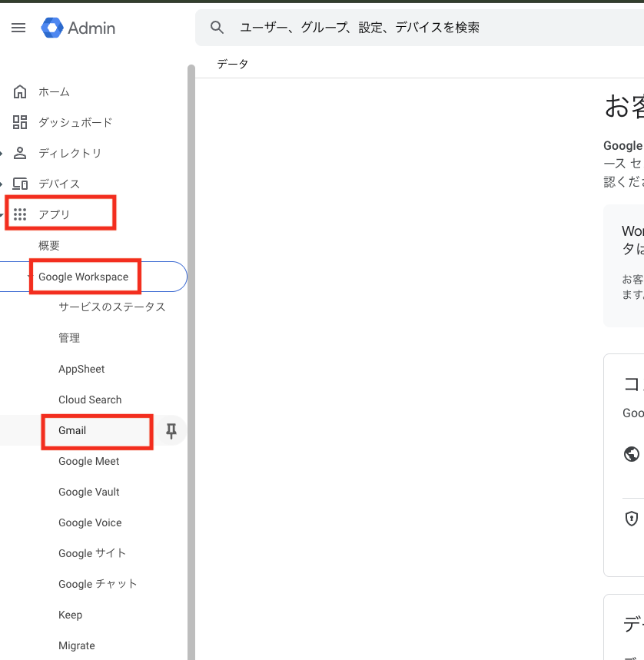Click the Apps grid icon
The height and width of the screenshot is (660, 644).
coord(20,215)
